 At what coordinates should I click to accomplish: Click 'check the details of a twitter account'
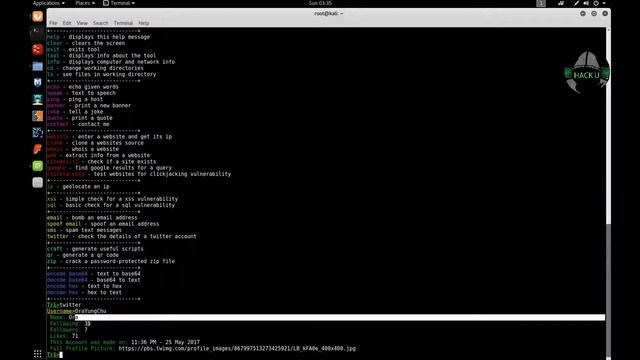pyautogui.click(x=137, y=236)
